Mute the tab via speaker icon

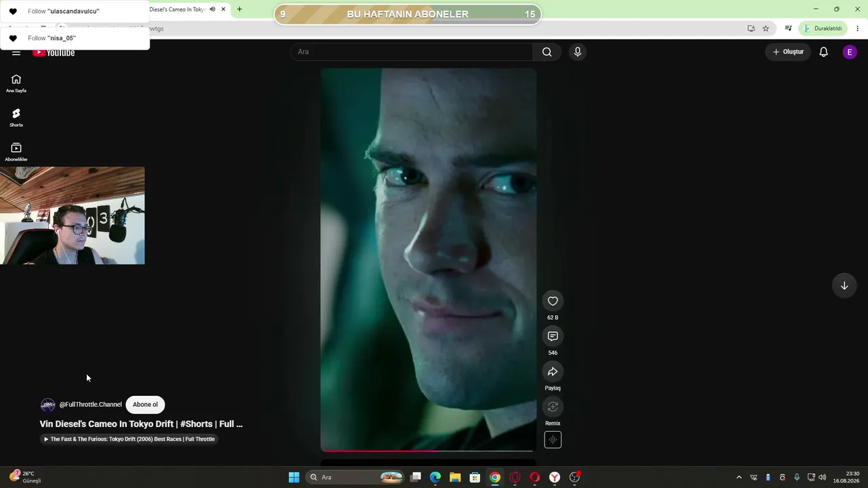pyautogui.click(x=212, y=9)
